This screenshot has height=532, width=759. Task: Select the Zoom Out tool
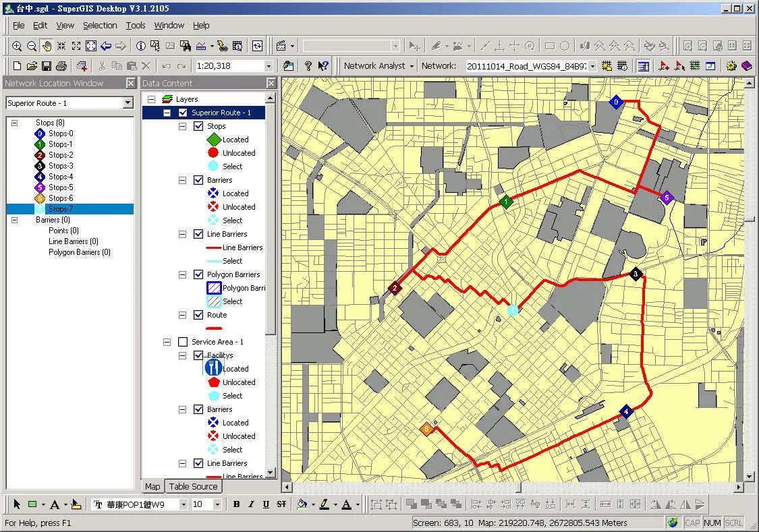pyautogui.click(x=32, y=46)
